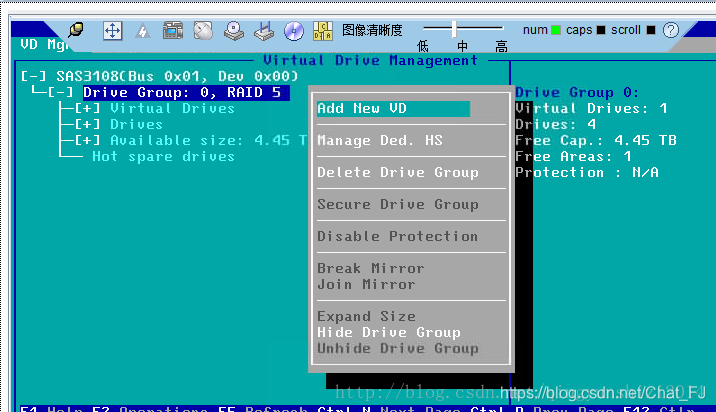Click the 低 low clarity label
Viewport: 716px width, 412px height.
(423, 46)
